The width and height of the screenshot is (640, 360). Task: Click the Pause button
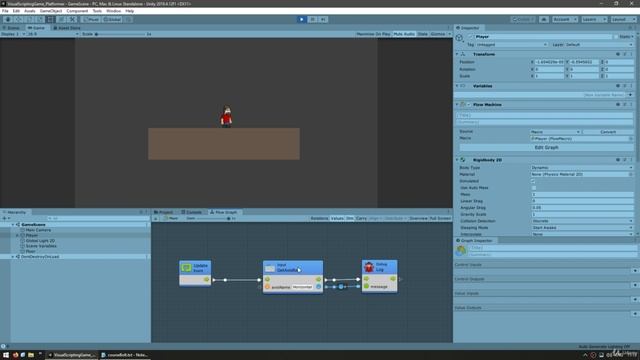coord(312,19)
